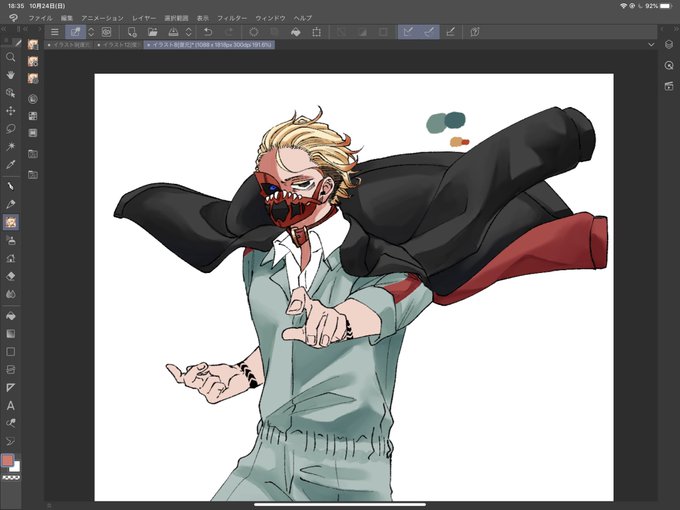Click the Open file folder icon
This screenshot has width=680, height=510.
(152, 32)
